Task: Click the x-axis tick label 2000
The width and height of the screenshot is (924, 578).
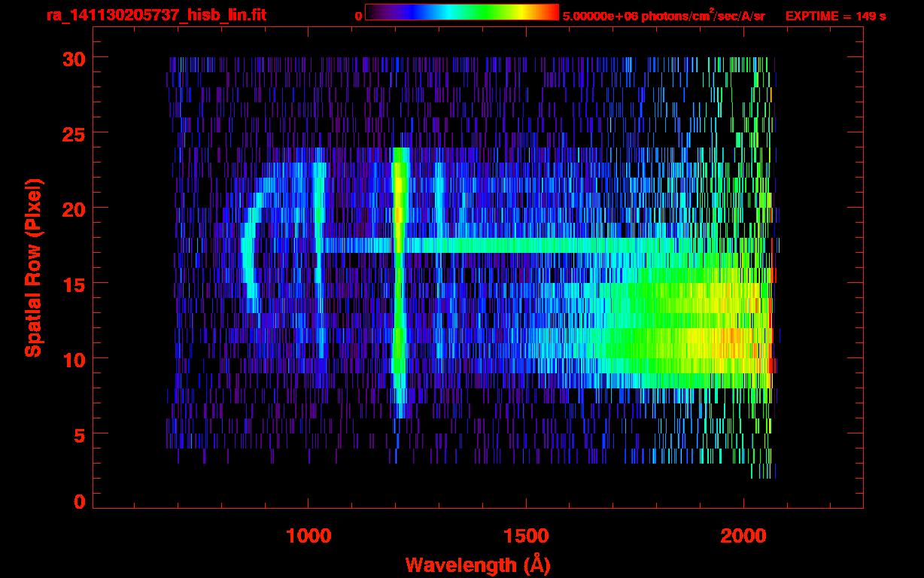Action: (743, 536)
